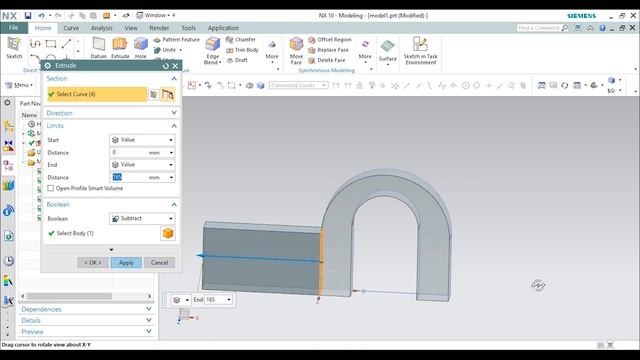Open the View tab
640x360 pixels.
click(x=131, y=28)
